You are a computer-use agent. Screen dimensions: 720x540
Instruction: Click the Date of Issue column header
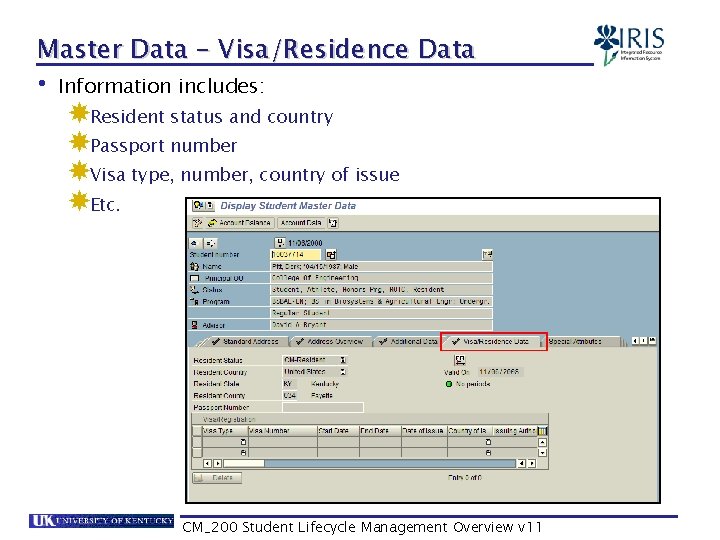(424, 431)
